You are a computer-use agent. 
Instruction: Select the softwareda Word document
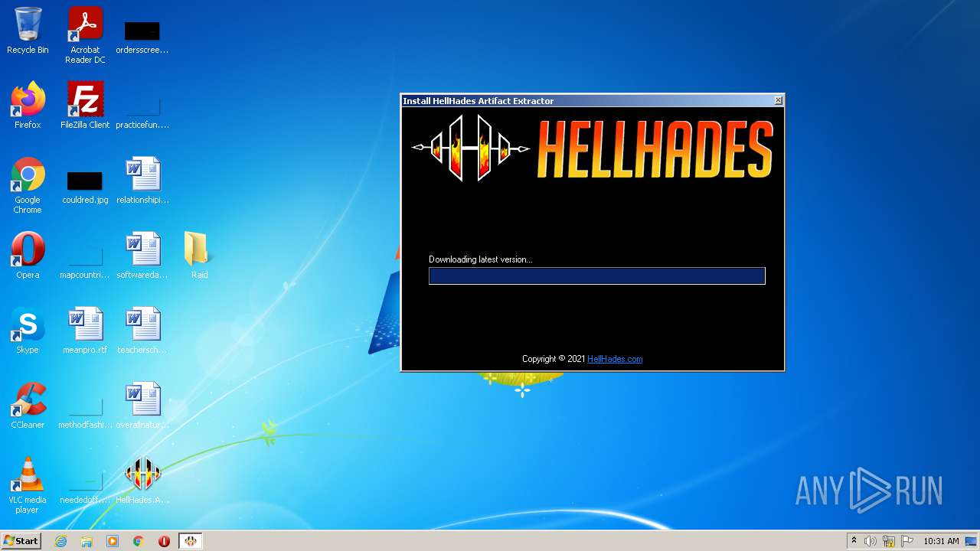point(142,256)
